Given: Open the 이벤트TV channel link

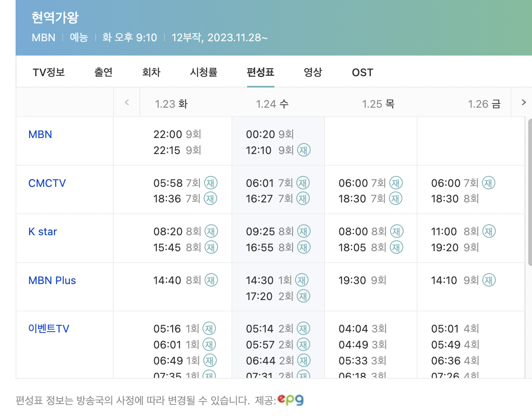Looking at the screenshot, I should pos(49,329).
